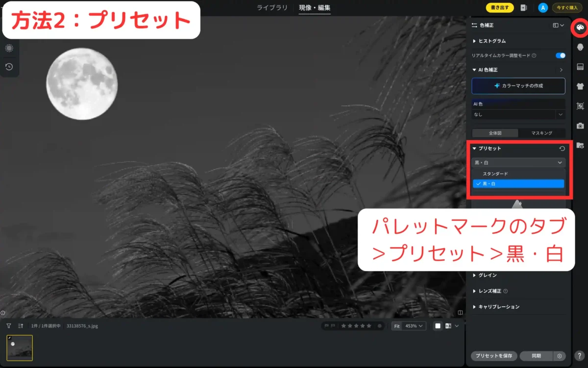Set star rating in the rating bar
The image size is (588, 368).
point(356,326)
